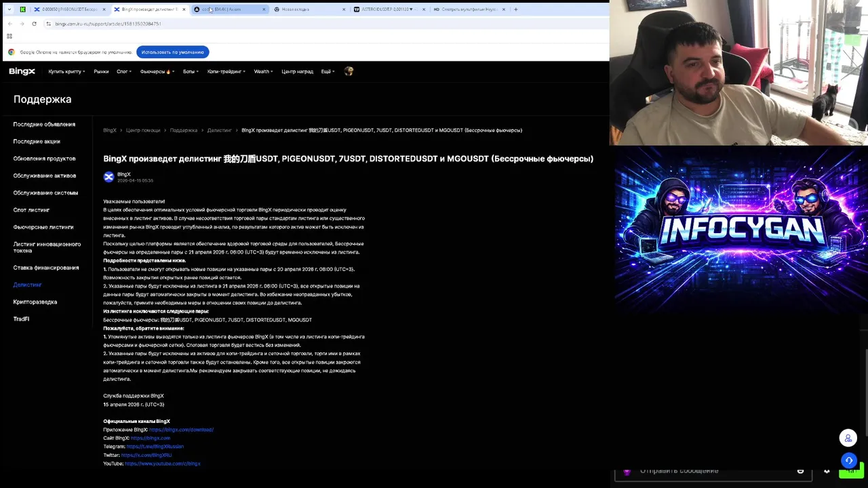Select Фьючерсные листинги in the sidebar

point(43,227)
